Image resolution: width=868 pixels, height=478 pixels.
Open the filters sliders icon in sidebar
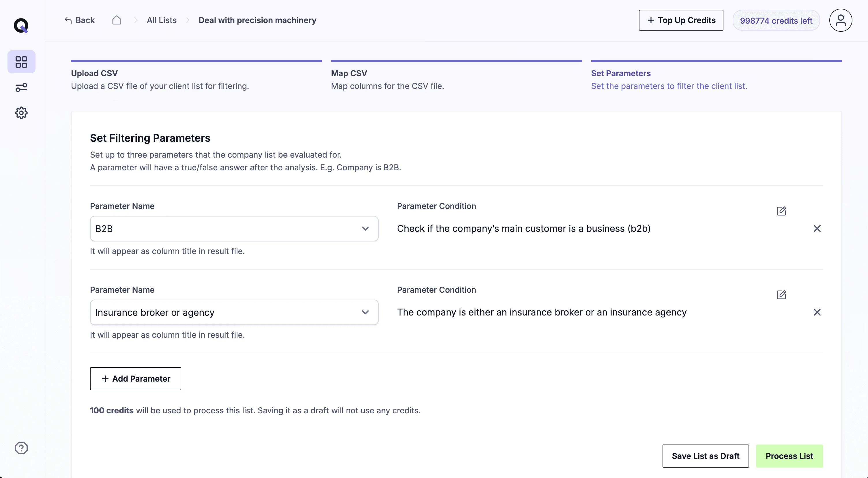click(x=21, y=88)
